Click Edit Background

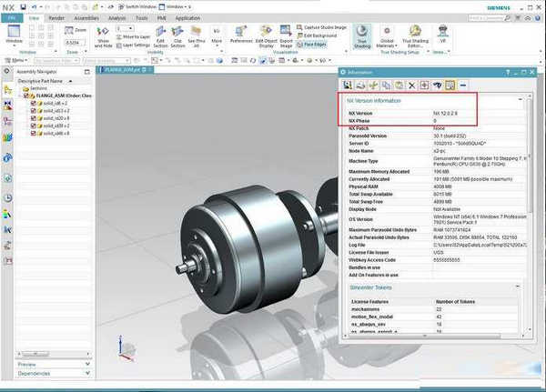[317, 35]
